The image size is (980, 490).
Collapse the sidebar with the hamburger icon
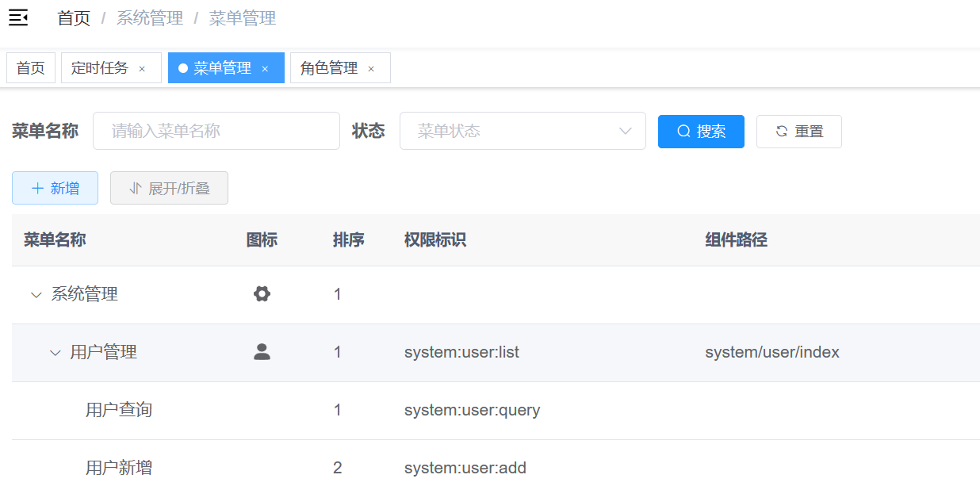point(18,17)
